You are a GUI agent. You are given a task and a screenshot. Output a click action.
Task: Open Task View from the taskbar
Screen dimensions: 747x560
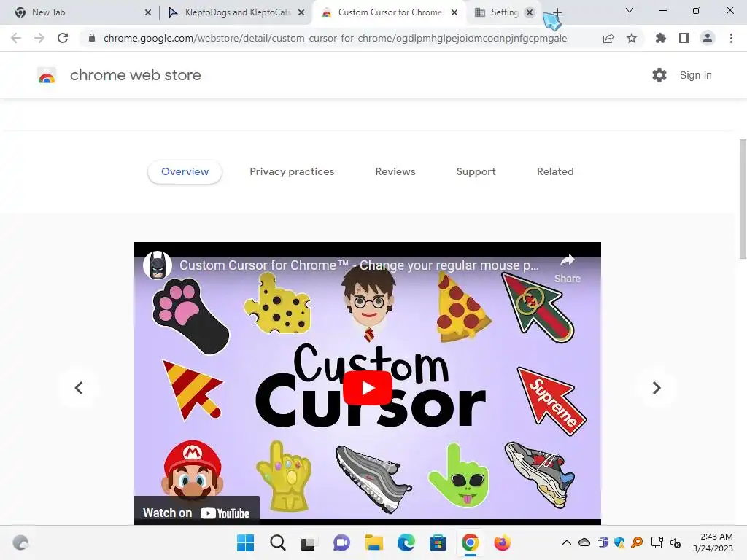pos(309,542)
